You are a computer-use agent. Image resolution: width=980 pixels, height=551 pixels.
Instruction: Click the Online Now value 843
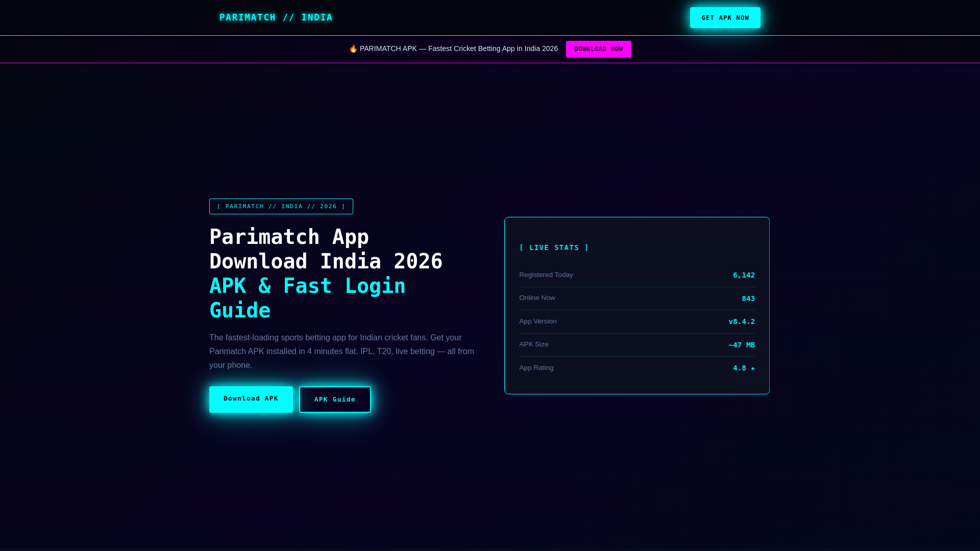[748, 298]
